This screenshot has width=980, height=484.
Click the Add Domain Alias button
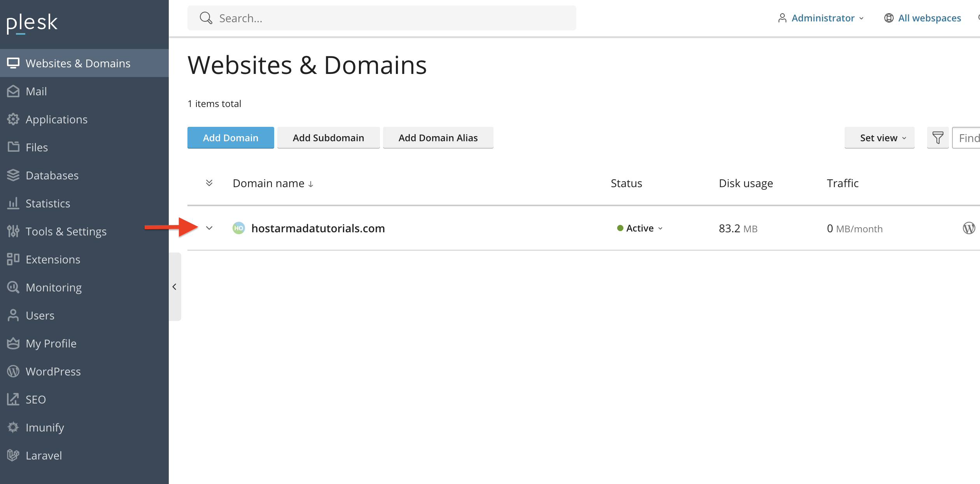point(438,137)
